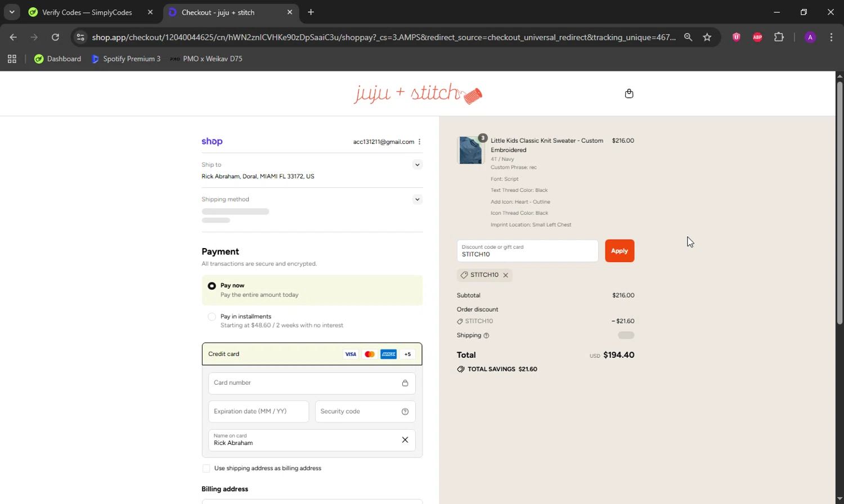Click the Rick Abraham shipping address text

click(258, 177)
